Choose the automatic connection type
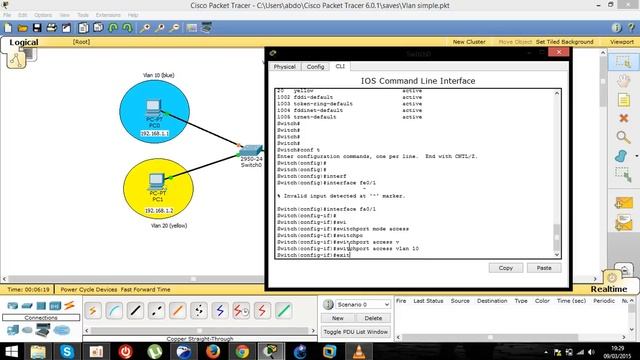The height and width of the screenshot is (360, 640). pos(93,311)
